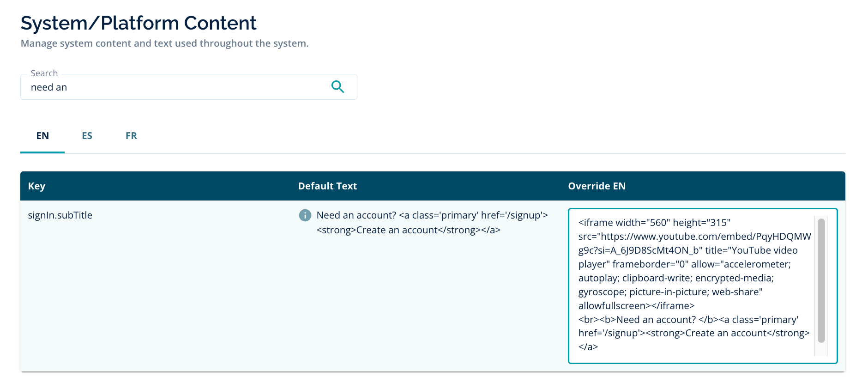This screenshot has width=868, height=389.
Task: Click the iframe width line in override textarea
Action: [x=654, y=223]
